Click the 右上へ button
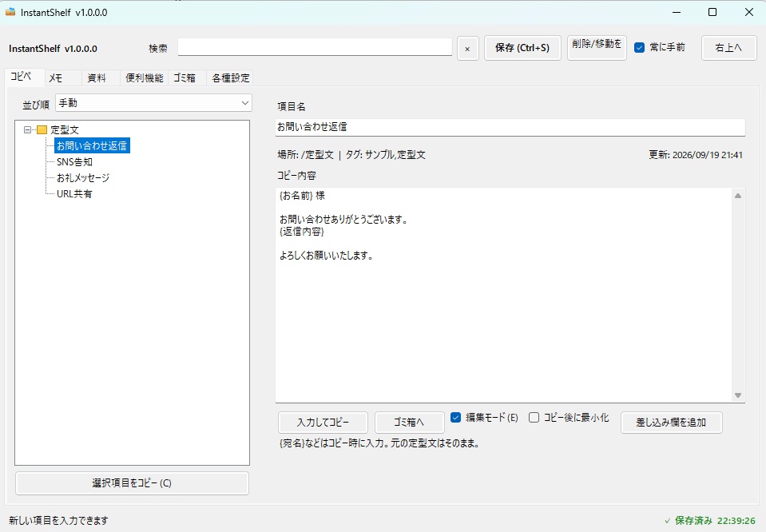The height and width of the screenshot is (532, 766). (x=729, y=48)
